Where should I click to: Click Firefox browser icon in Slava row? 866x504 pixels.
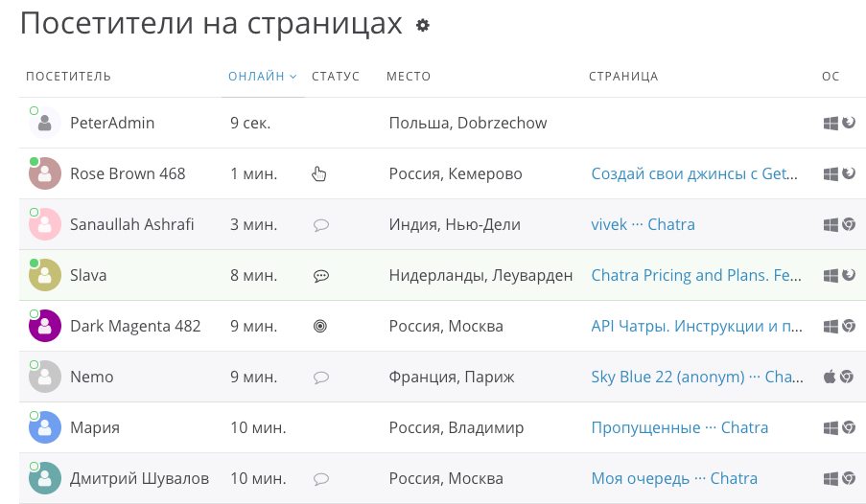coord(848,276)
